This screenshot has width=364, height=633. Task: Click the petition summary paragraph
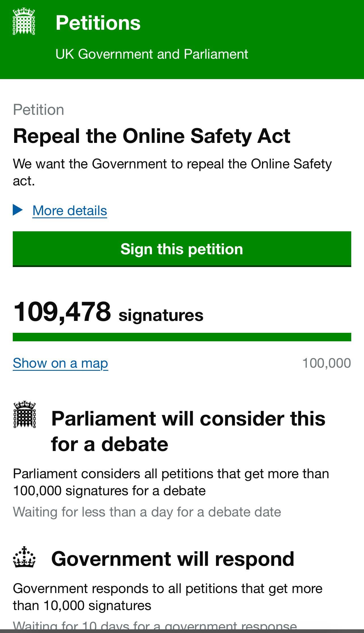coord(172,172)
